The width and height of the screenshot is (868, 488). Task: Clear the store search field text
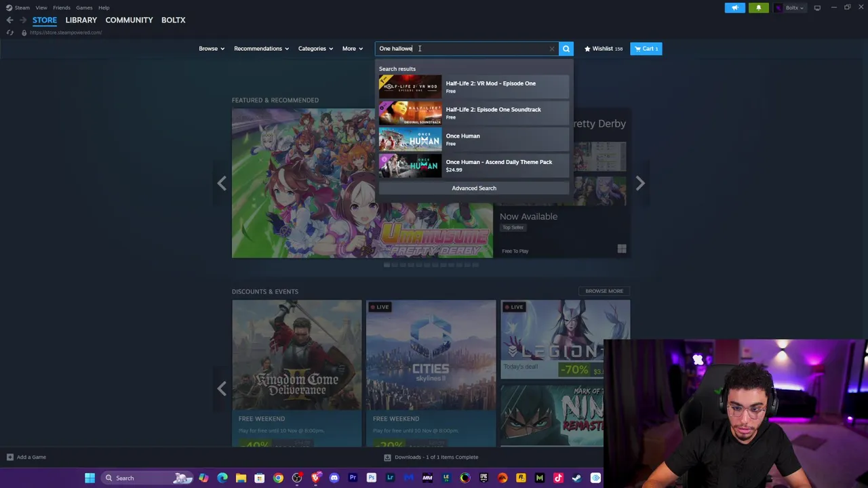click(551, 49)
